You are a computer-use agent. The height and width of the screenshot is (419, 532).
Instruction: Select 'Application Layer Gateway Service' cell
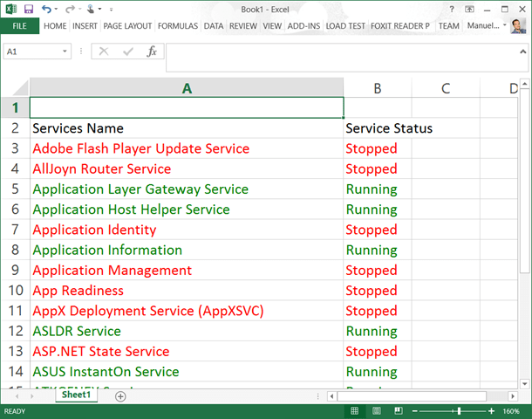coord(187,189)
